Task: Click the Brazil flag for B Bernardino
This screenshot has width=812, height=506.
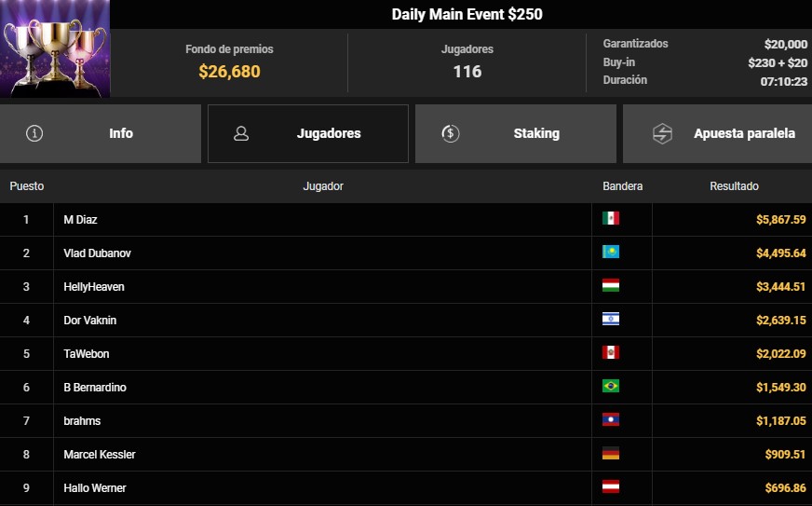Action: (611, 386)
